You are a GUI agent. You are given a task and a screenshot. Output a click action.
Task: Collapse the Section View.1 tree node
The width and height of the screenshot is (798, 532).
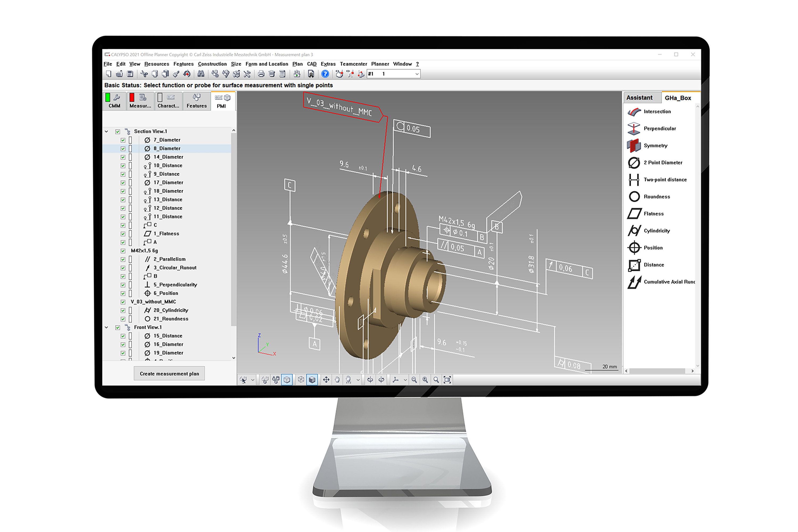pyautogui.click(x=107, y=131)
